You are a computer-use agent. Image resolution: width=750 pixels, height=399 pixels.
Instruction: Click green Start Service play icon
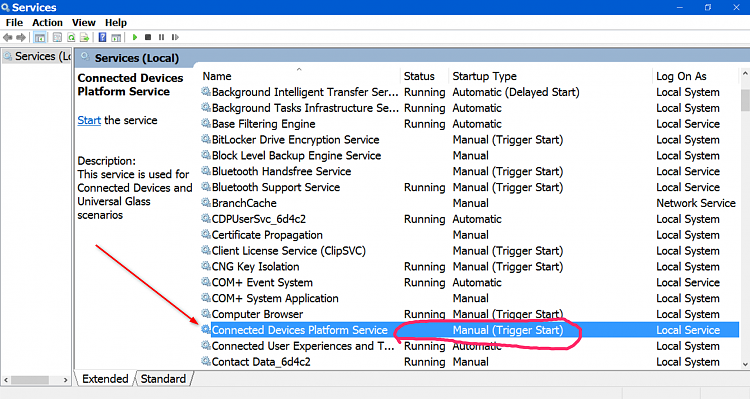coord(135,37)
